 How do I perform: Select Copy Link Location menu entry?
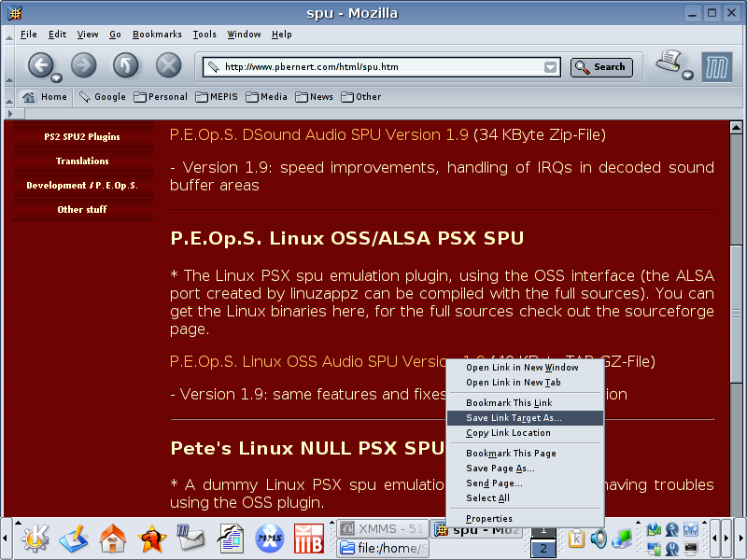[x=508, y=433]
